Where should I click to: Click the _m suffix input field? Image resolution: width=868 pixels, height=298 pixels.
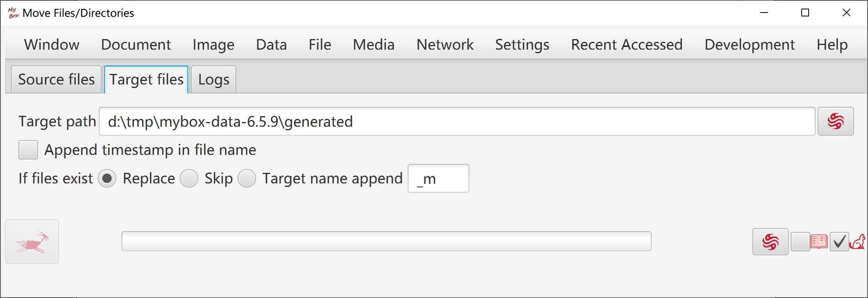(x=438, y=179)
